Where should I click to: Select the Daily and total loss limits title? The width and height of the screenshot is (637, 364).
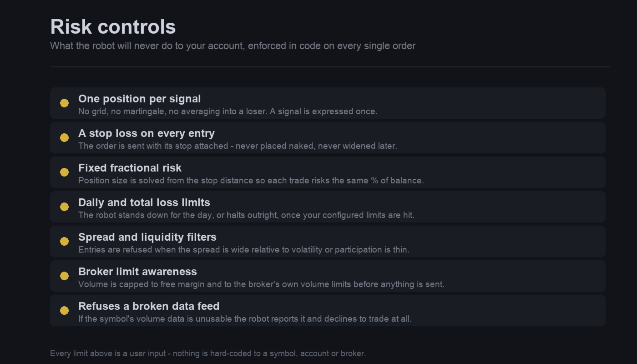pos(144,202)
